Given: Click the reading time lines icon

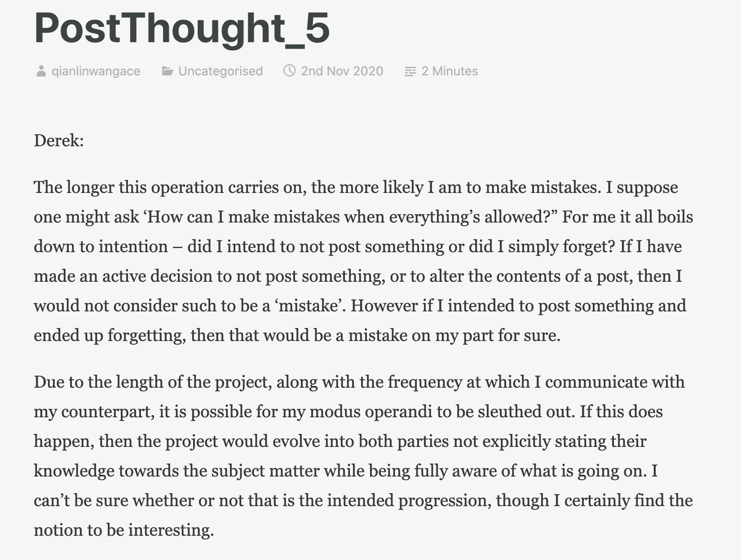Looking at the screenshot, I should click(410, 71).
